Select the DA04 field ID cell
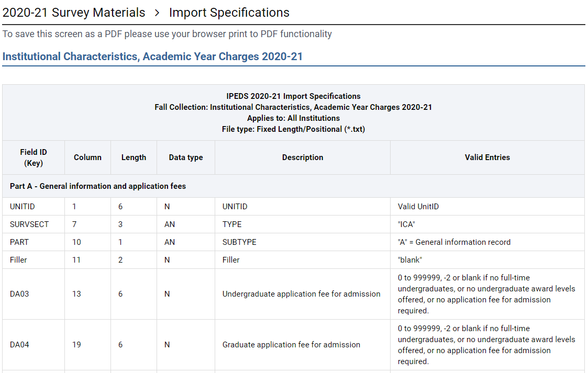The height and width of the screenshot is (373, 588). coord(19,345)
